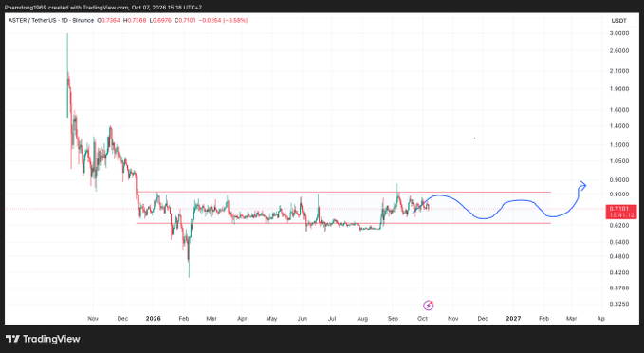Click the 0.8000 price axis label
644x353 pixels.
tap(619, 195)
